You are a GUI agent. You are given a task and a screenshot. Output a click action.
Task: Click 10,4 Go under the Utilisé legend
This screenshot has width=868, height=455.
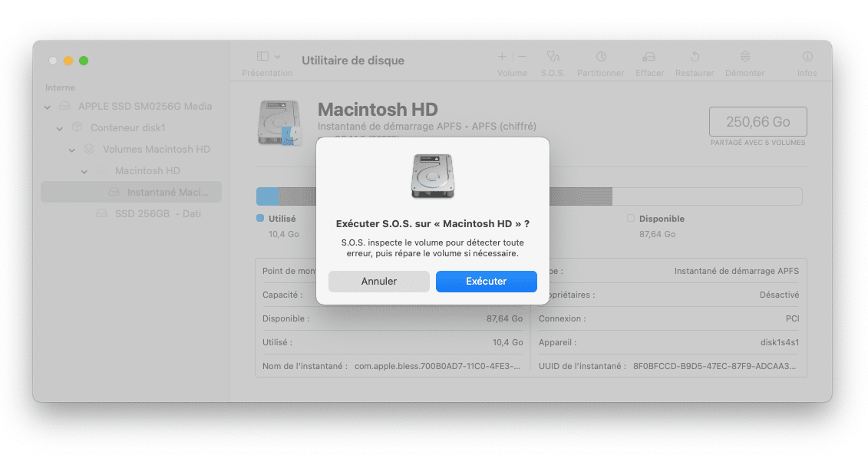[284, 234]
